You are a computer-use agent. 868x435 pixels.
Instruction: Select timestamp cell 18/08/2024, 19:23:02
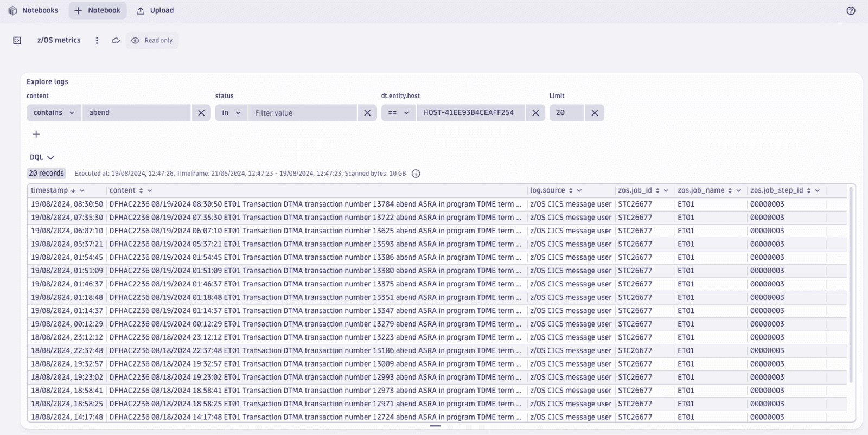tap(67, 377)
